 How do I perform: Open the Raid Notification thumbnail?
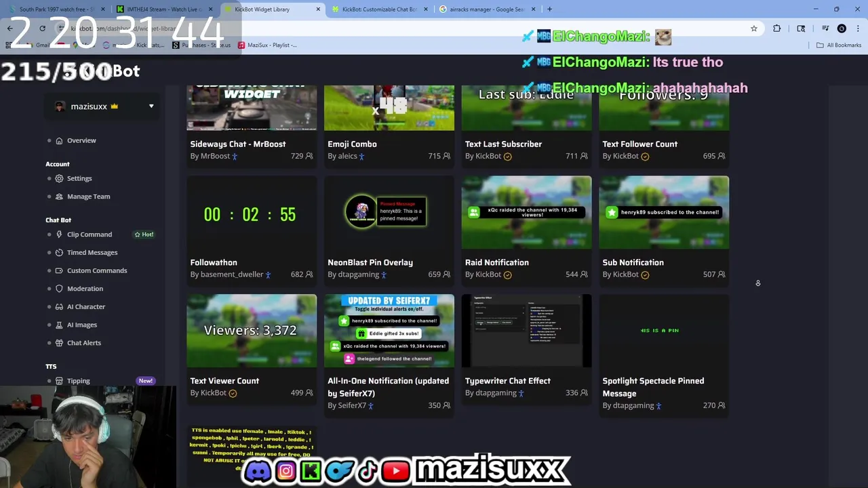(526, 213)
